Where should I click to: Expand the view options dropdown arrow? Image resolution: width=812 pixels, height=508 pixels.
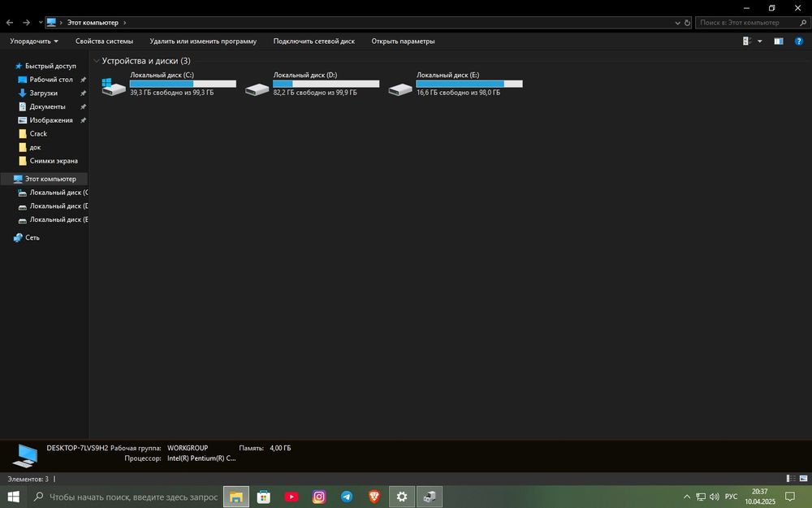[x=760, y=41]
